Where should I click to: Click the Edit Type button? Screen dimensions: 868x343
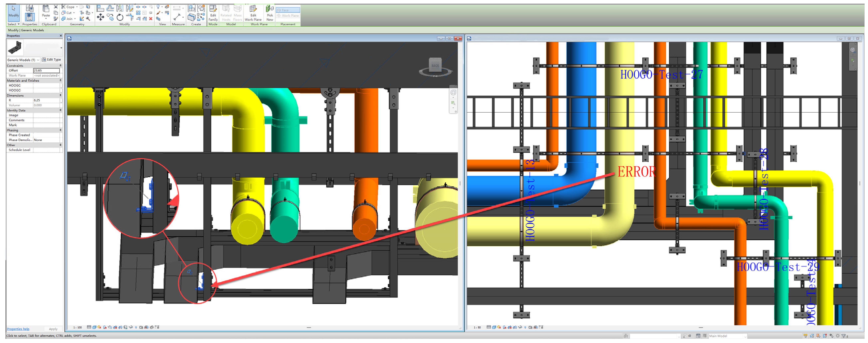[x=51, y=60]
